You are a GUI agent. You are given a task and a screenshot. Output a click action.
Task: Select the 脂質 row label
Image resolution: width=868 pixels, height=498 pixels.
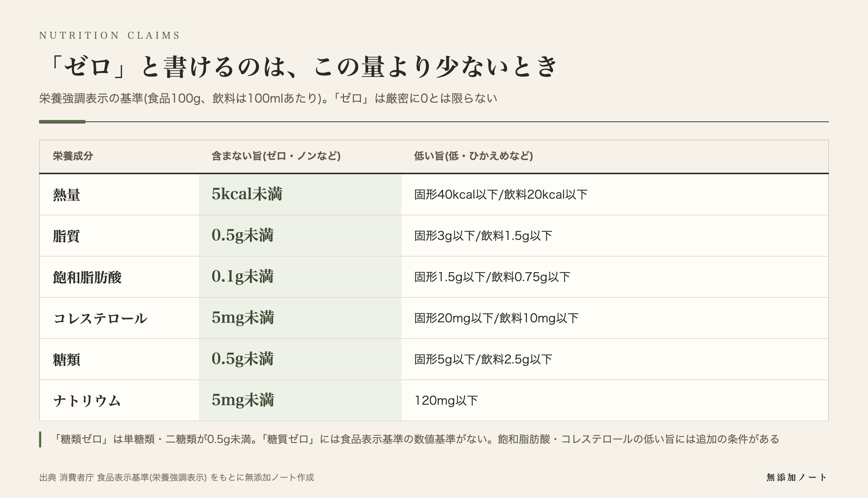tap(67, 236)
